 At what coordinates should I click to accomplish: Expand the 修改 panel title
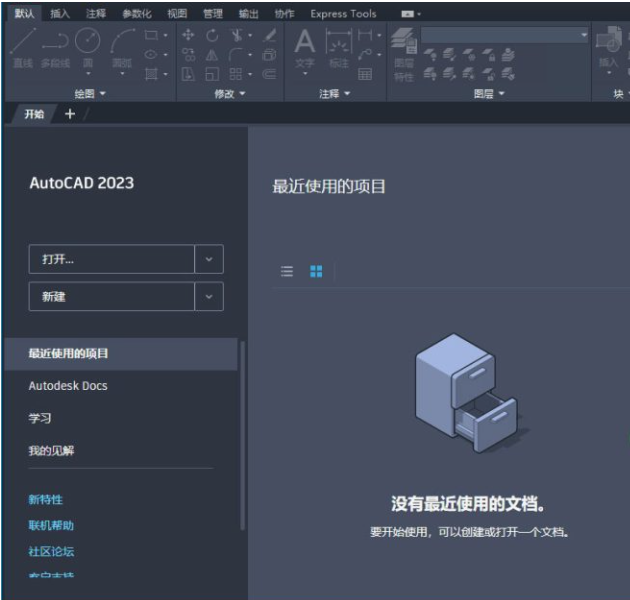point(229,94)
